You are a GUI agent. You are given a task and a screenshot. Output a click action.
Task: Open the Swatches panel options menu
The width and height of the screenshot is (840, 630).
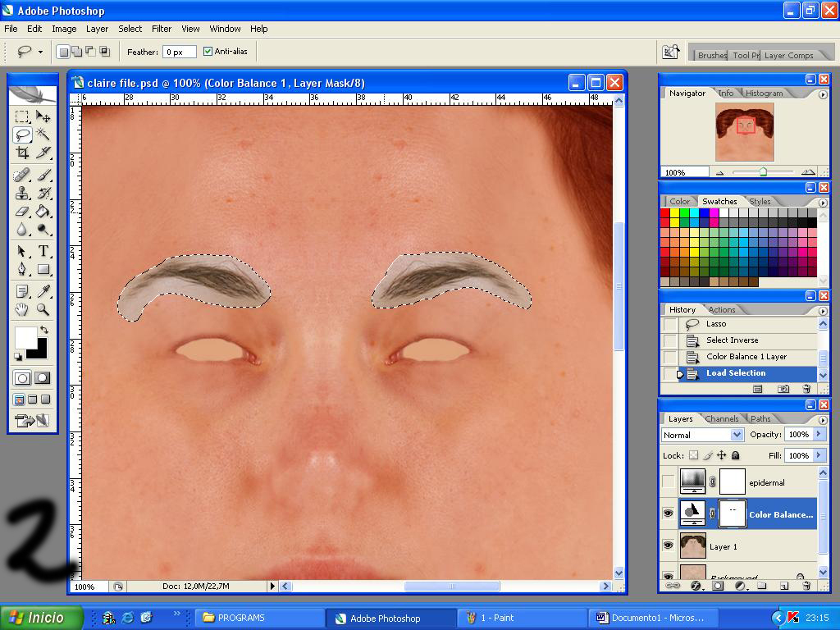823,203
